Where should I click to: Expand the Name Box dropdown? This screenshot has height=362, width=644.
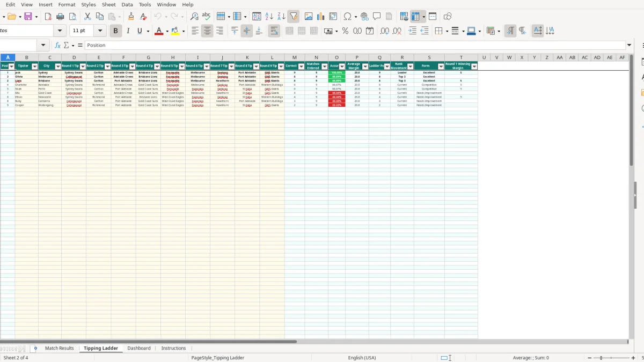point(43,46)
